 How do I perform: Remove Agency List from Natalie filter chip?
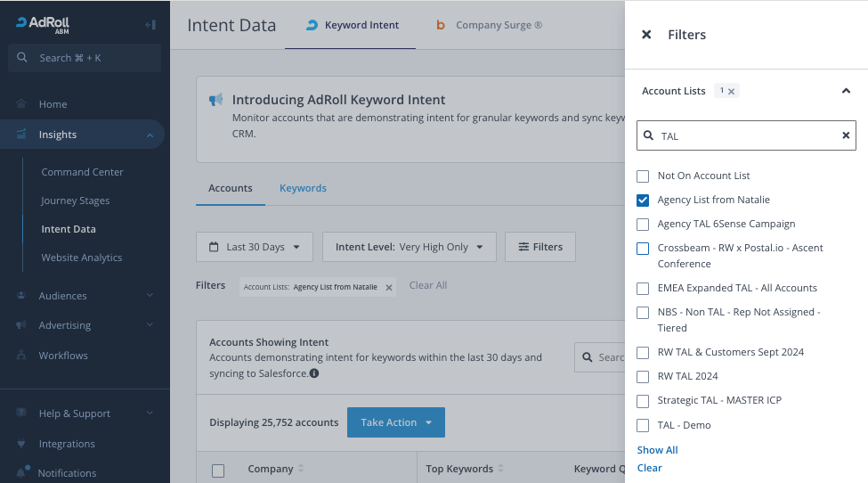pos(389,287)
